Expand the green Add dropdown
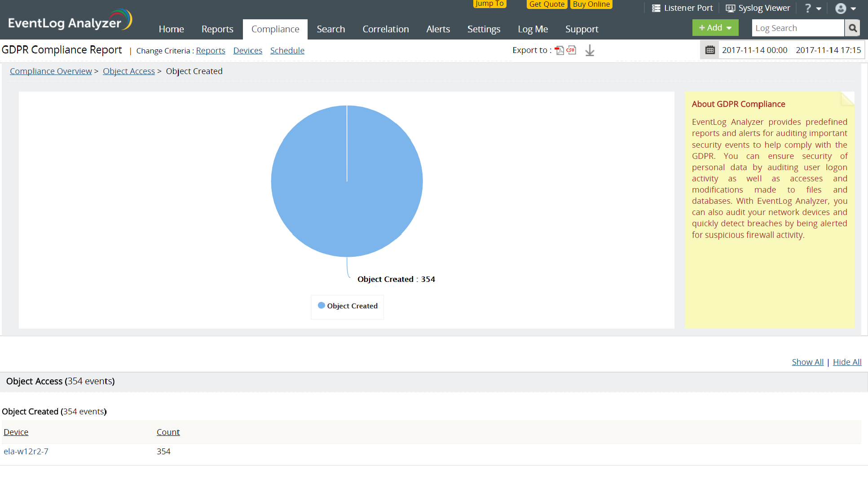Screen dimensions: 868x492 click(x=715, y=28)
